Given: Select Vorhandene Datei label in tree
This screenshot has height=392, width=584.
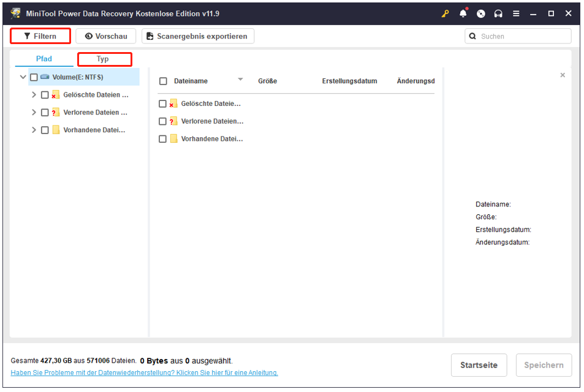Looking at the screenshot, I should (x=94, y=130).
